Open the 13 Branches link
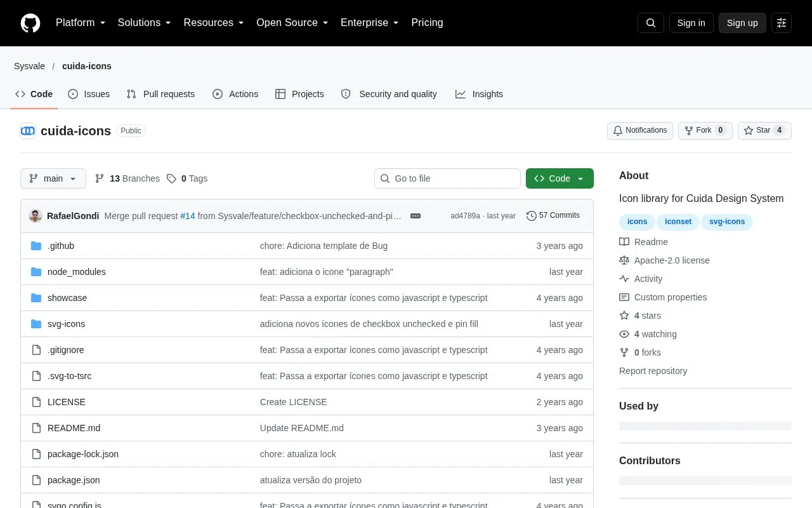The width and height of the screenshot is (812, 508). [x=127, y=178]
